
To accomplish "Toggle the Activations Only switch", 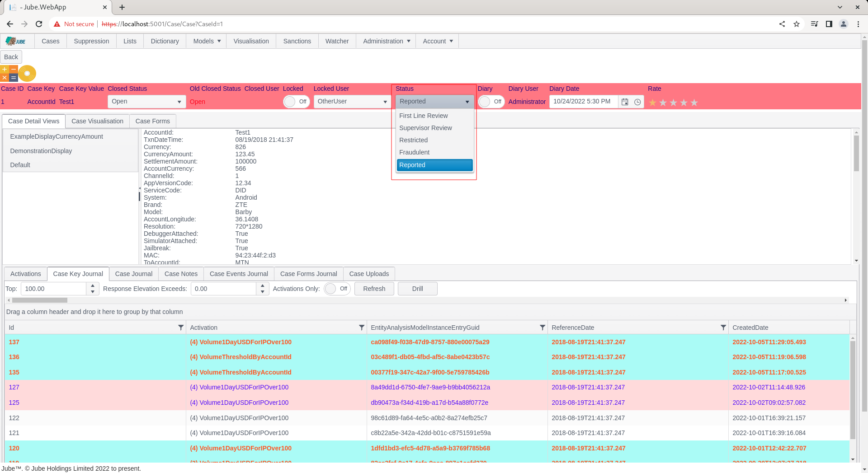I will pos(337,289).
